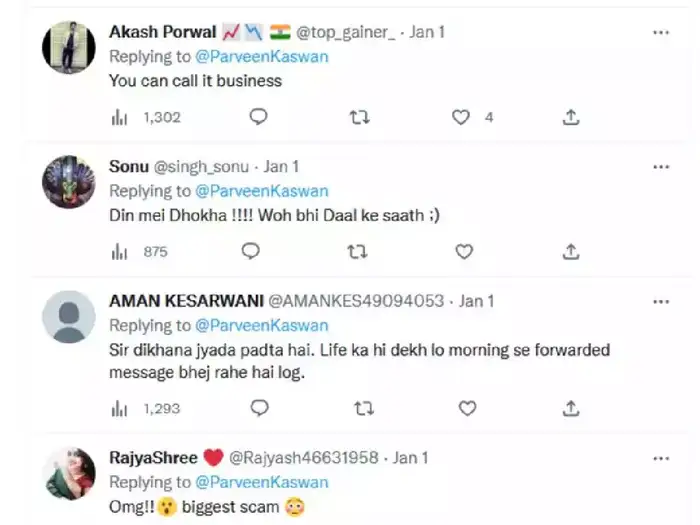Like Akash Porwal's tweet
700x525 pixels.
click(461, 117)
